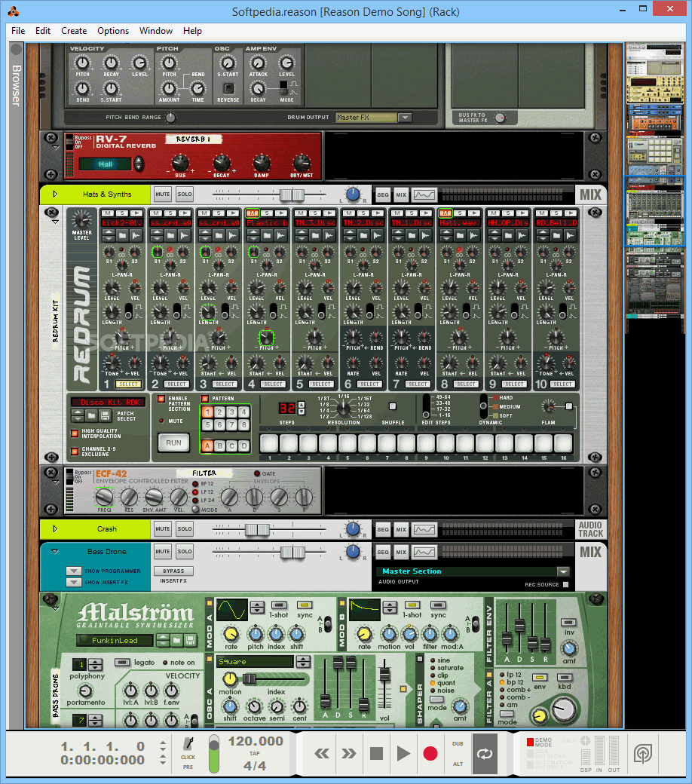Screen dimensions: 692x784
Task: Step the RV-7 Hall reverb algorithm selector
Action: (x=139, y=164)
